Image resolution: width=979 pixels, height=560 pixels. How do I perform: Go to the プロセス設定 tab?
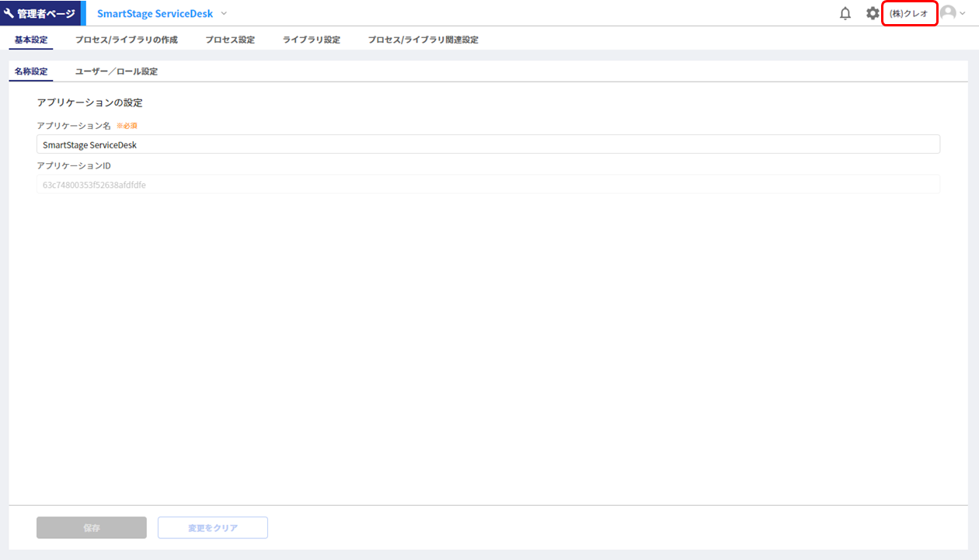pos(230,40)
